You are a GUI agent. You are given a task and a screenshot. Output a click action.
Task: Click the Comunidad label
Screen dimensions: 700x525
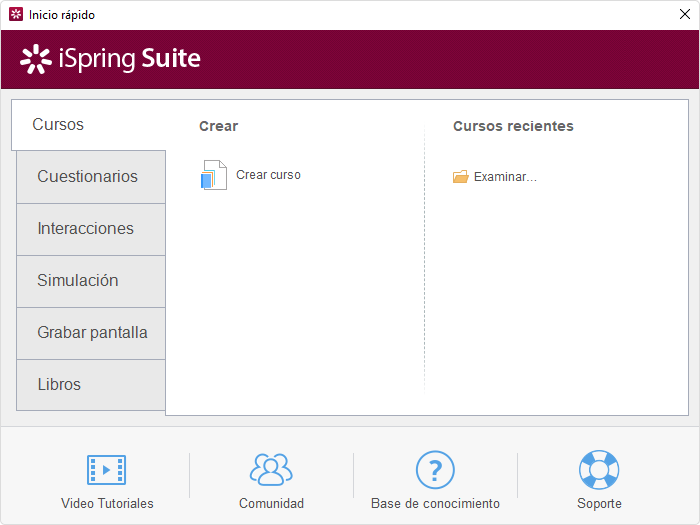click(x=271, y=504)
